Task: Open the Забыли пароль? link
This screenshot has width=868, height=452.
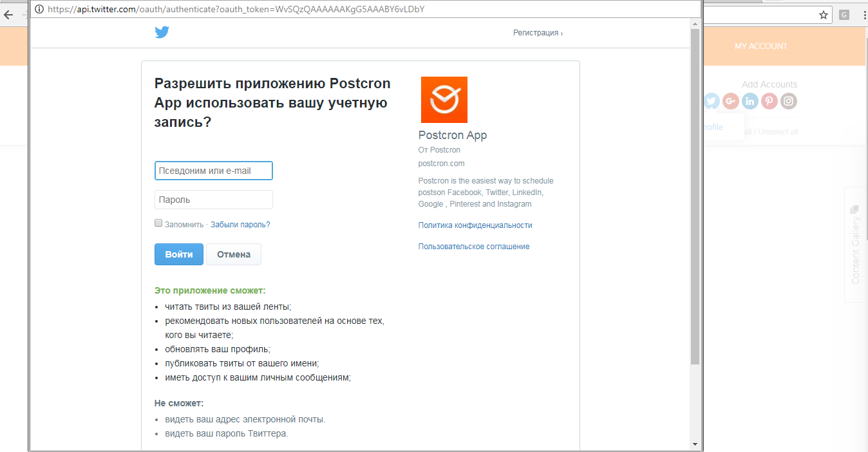Action: (x=240, y=224)
